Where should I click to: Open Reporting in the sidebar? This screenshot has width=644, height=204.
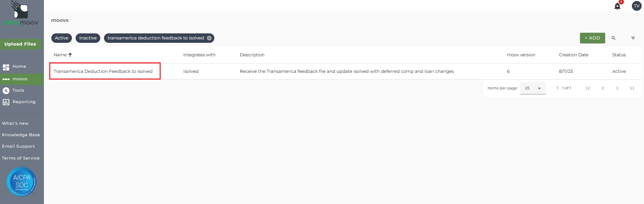click(x=24, y=102)
